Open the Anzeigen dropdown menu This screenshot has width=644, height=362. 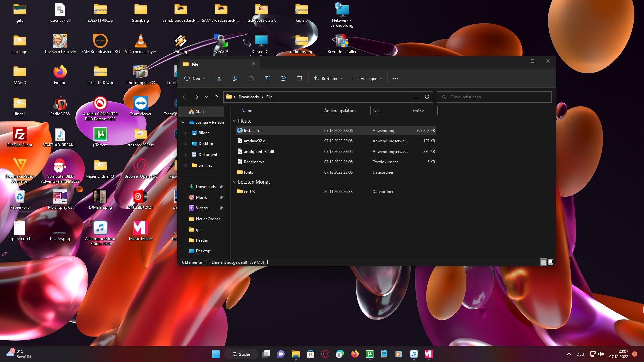(x=367, y=79)
